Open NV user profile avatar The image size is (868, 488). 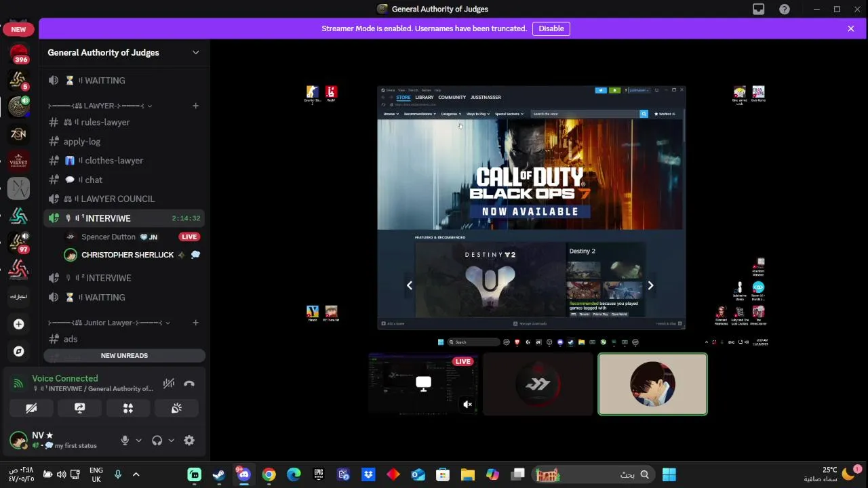pyautogui.click(x=18, y=440)
